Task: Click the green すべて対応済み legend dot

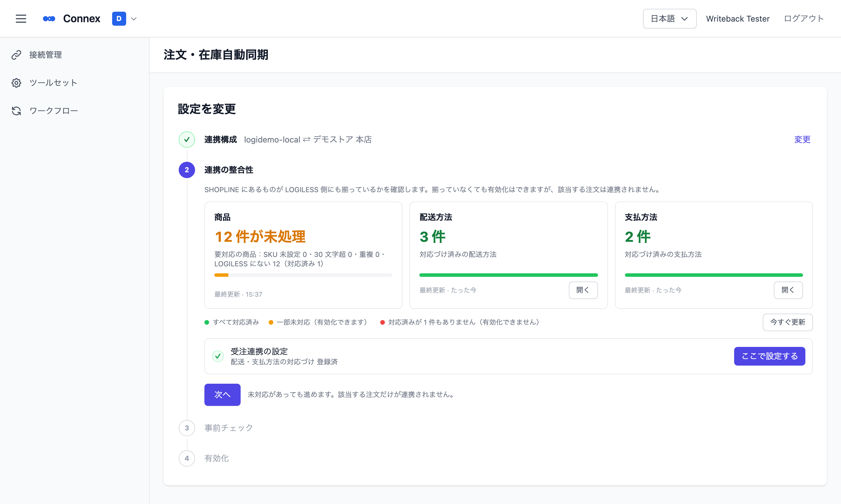Action: pyautogui.click(x=206, y=322)
